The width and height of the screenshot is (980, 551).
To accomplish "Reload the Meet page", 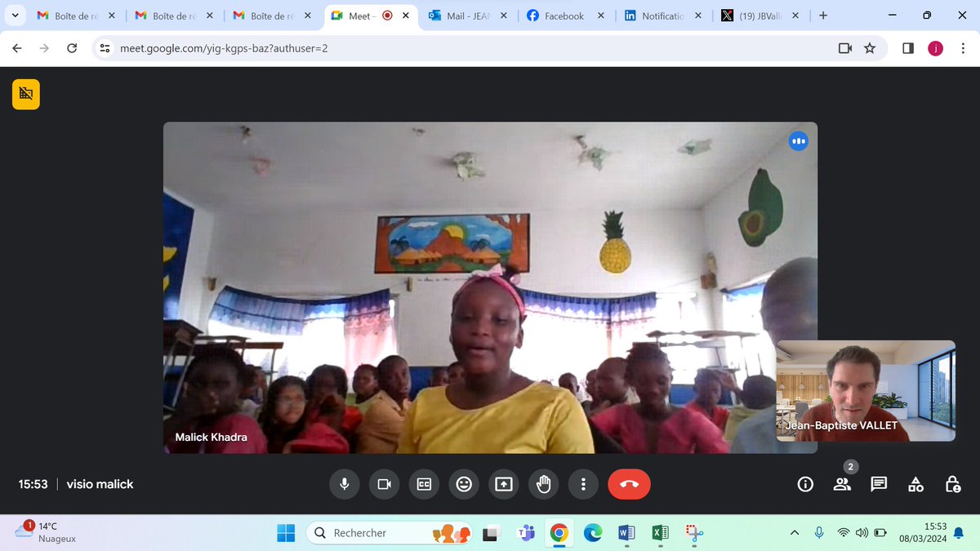I will pyautogui.click(x=72, y=48).
